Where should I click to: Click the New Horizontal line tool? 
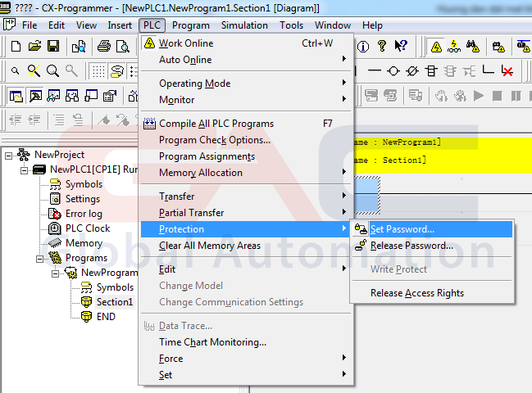pos(375,70)
